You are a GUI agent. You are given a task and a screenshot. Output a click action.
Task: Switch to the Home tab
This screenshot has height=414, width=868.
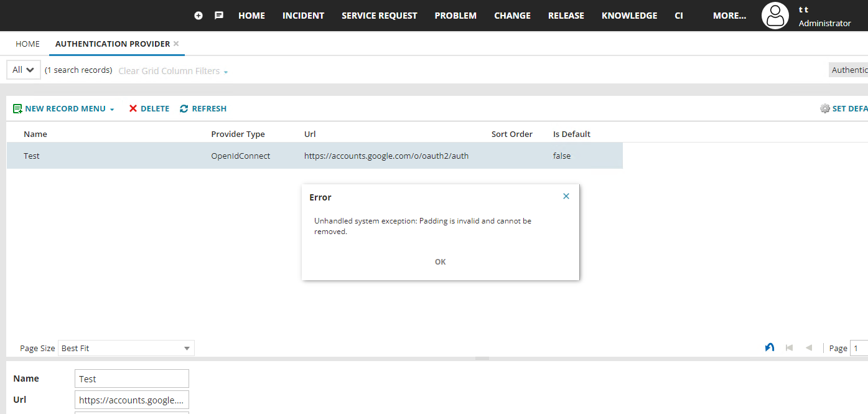[x=27, y=44]
